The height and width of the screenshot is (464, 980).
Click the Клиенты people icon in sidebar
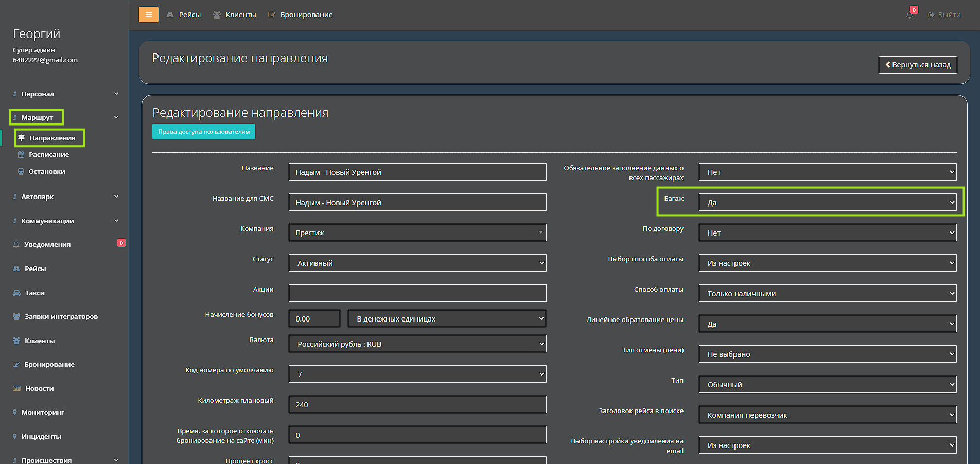pos(16,341)
